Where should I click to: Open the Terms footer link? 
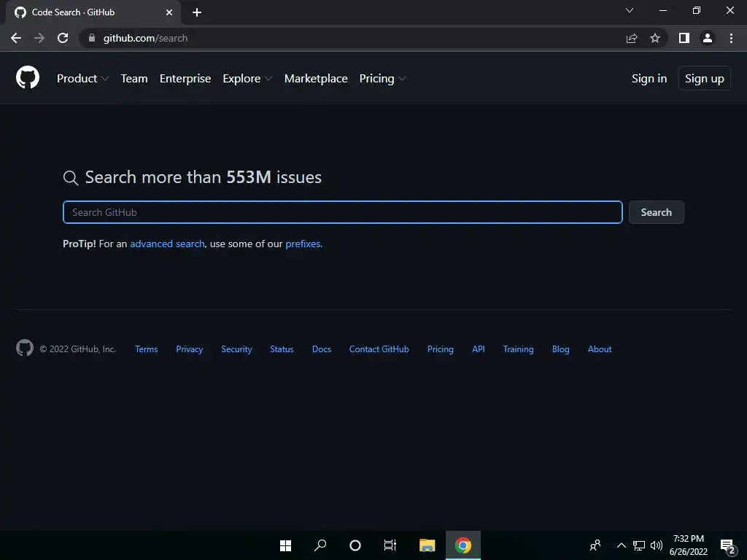[146, 349]
